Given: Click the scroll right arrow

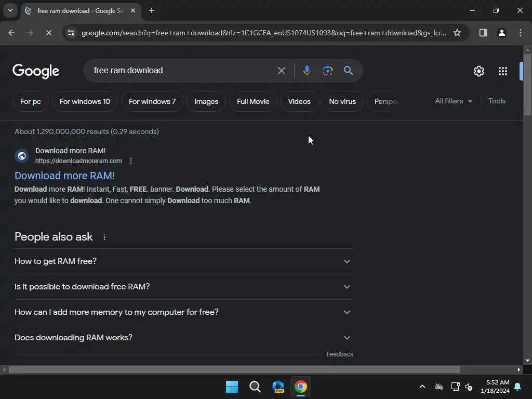Looking at the screenshot, I should click(519, 370).
